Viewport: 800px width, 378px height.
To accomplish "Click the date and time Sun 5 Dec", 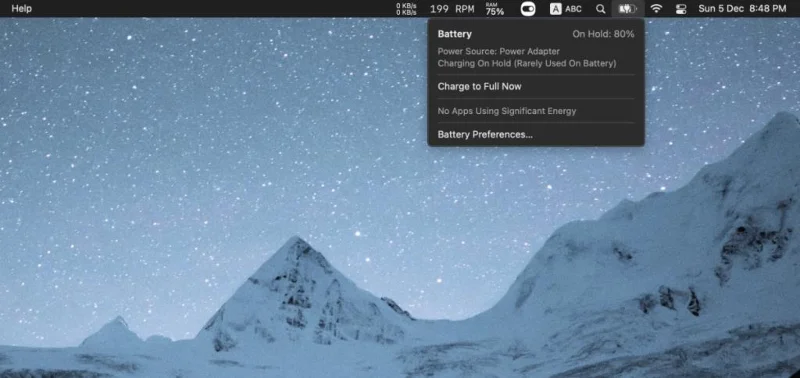I will (x=742, y=9).
